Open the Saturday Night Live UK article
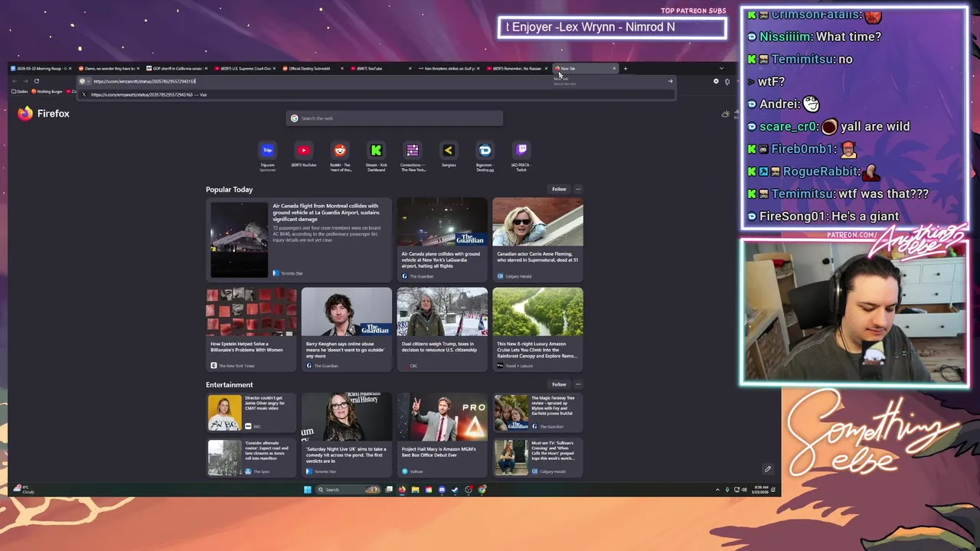 click(346, 435)
